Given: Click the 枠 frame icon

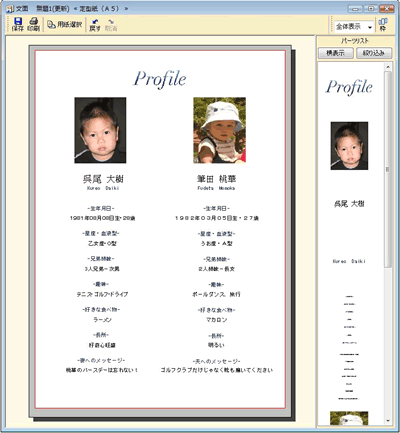Looking at the screenshot, I should point(383,25).
